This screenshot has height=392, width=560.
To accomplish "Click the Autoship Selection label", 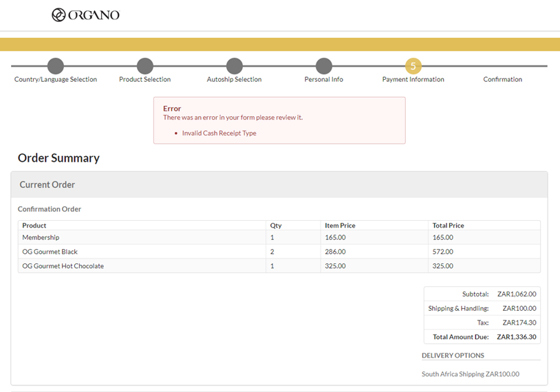I will click(x=235, y=79).
